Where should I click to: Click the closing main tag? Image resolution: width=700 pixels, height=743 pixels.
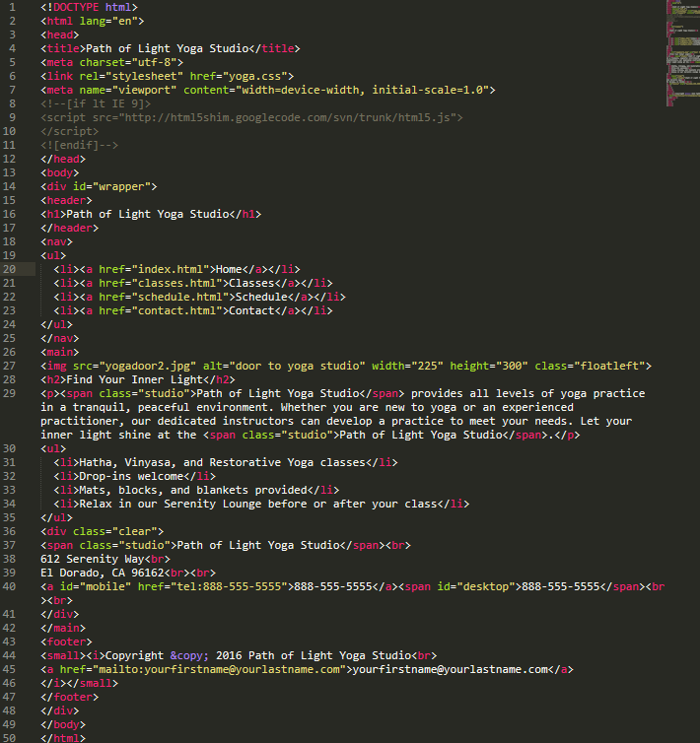click(63, 628)
